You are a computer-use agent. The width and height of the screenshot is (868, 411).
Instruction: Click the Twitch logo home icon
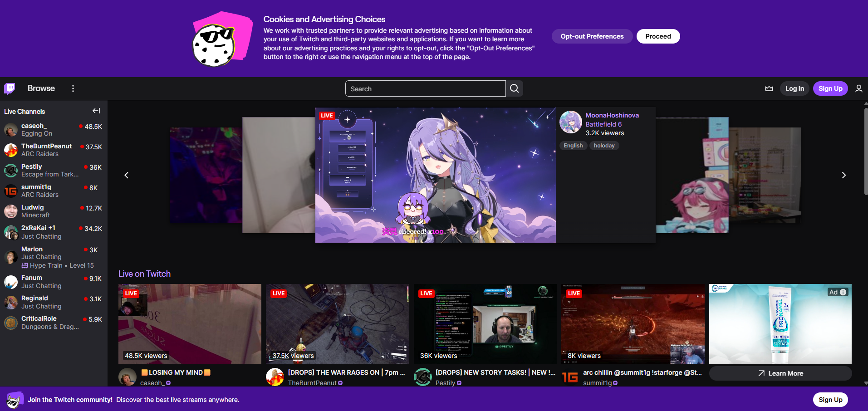pyautogui.click(x=10, y=88)
